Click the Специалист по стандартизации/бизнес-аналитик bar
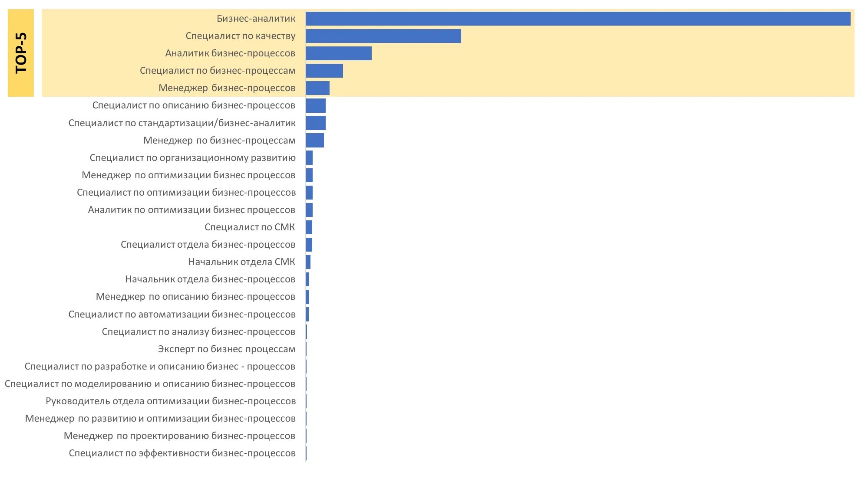The height and width of the screenshot is (488, 868). click(316, 123)
